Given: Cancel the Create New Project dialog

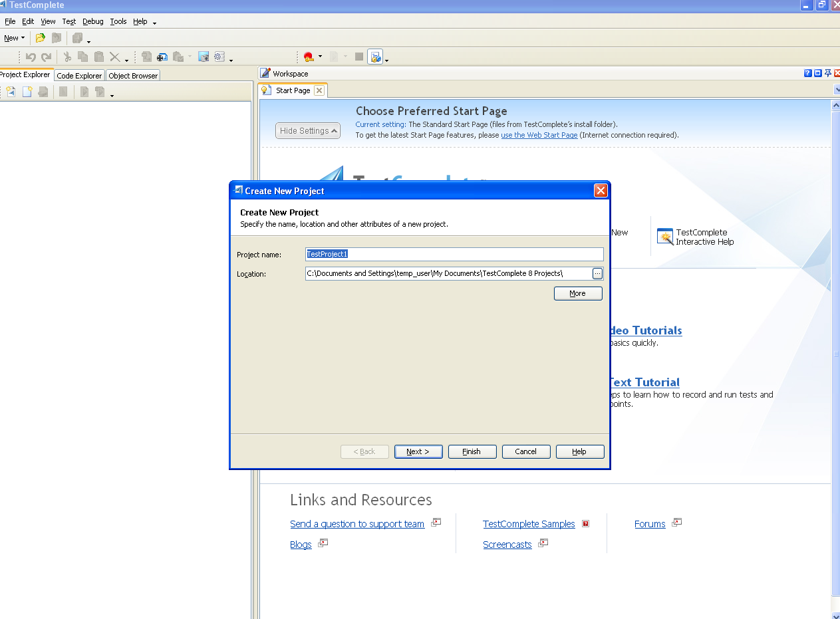Looking at the screenshot, I should pyautogui.click(x=525, y=451).
